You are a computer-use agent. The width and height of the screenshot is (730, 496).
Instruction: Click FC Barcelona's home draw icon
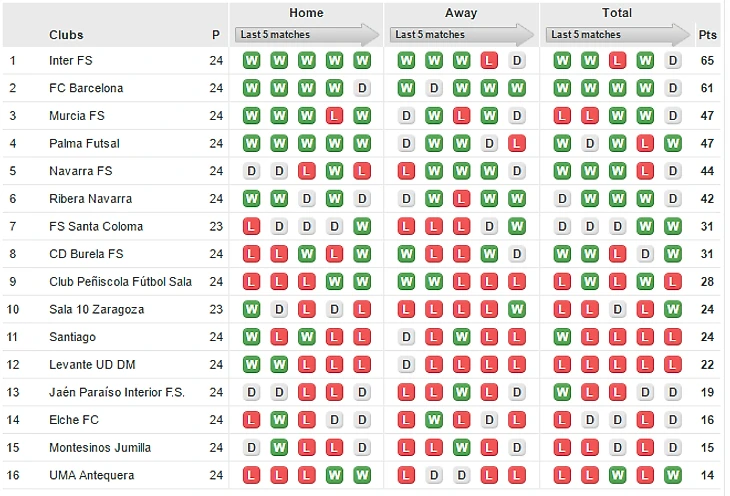tap(361, 88)
